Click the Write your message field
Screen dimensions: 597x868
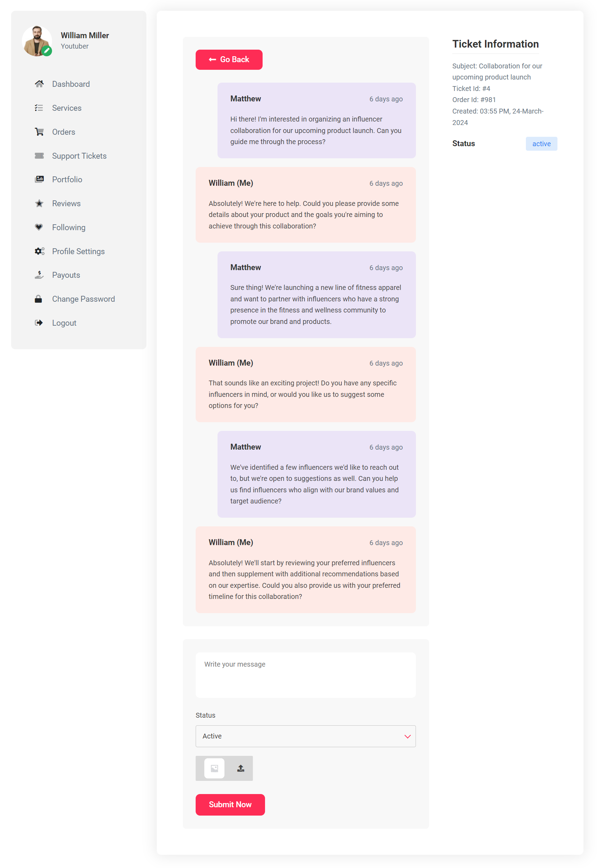pyautogui.click(x=306, y=675)
